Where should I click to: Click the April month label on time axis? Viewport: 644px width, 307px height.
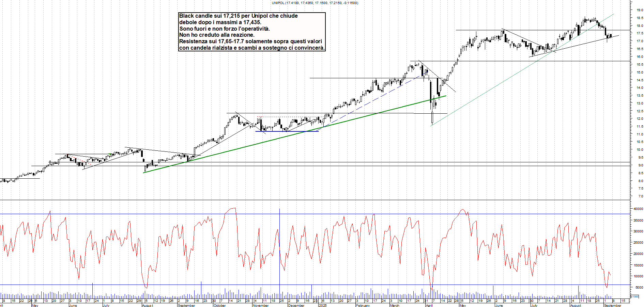(429, 305)
